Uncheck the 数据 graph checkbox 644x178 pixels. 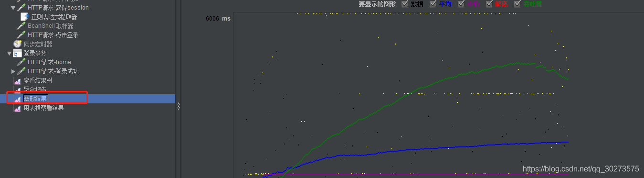(x=405, y=4)
